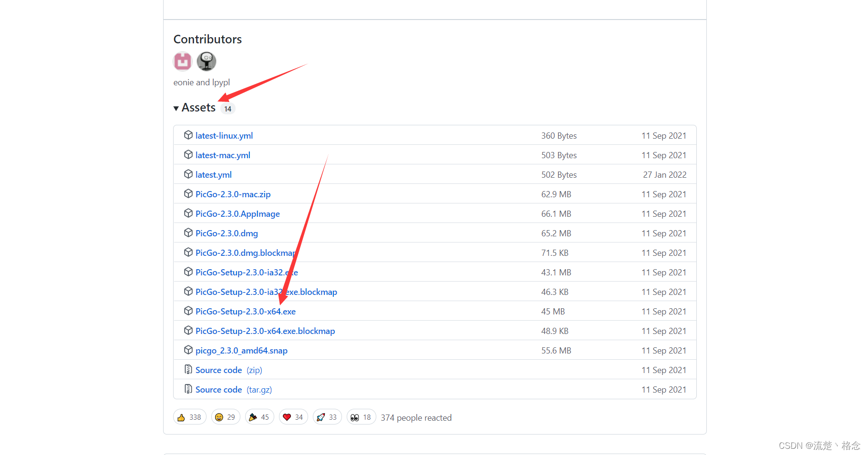Click the '27 Jan 2022' date
The height and width of the screenshot is (455, 868).
665,175
